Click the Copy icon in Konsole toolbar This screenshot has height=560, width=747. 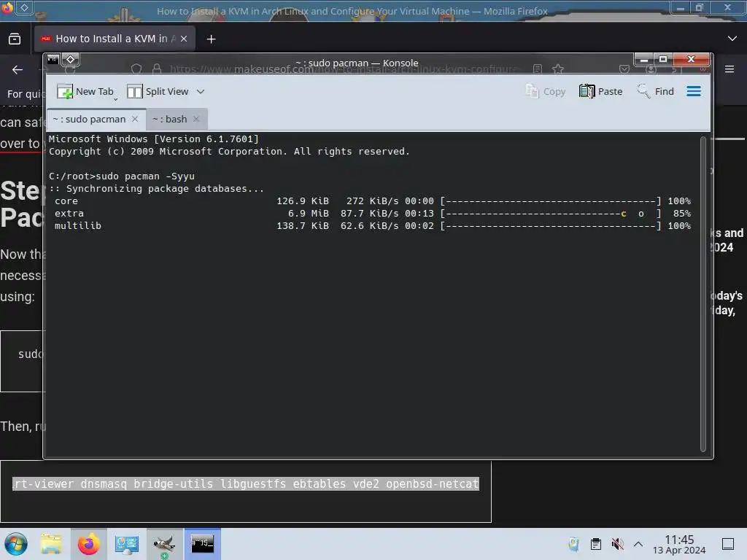click(546, 91)
